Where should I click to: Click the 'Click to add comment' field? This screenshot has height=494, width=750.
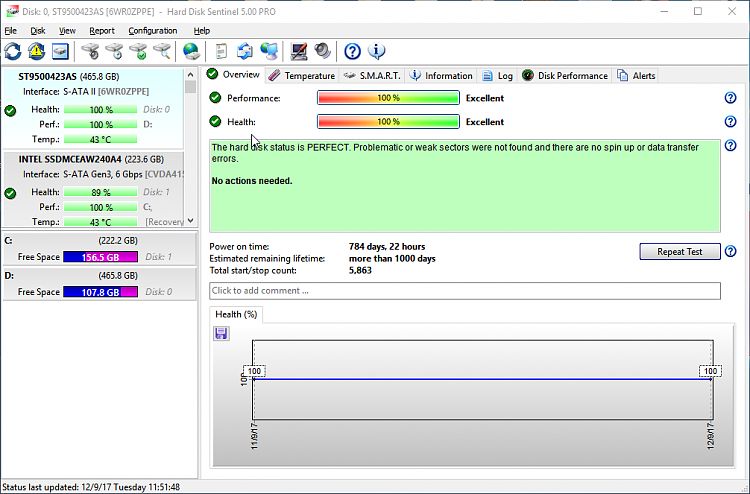pos(464,291)
